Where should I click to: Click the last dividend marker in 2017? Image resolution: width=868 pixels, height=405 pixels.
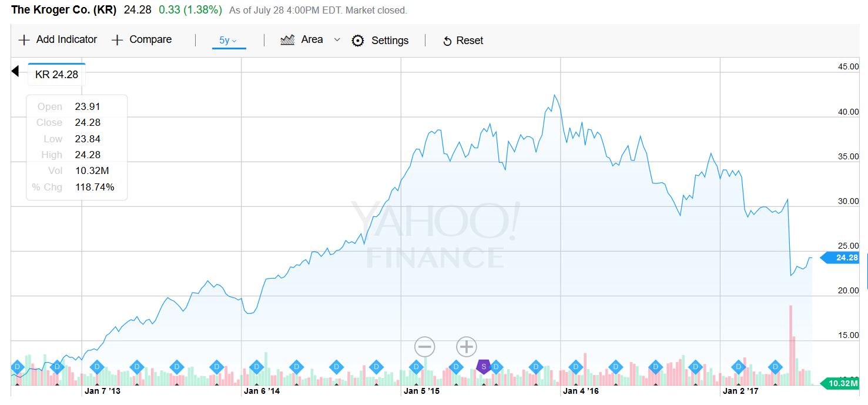(775, 367)
